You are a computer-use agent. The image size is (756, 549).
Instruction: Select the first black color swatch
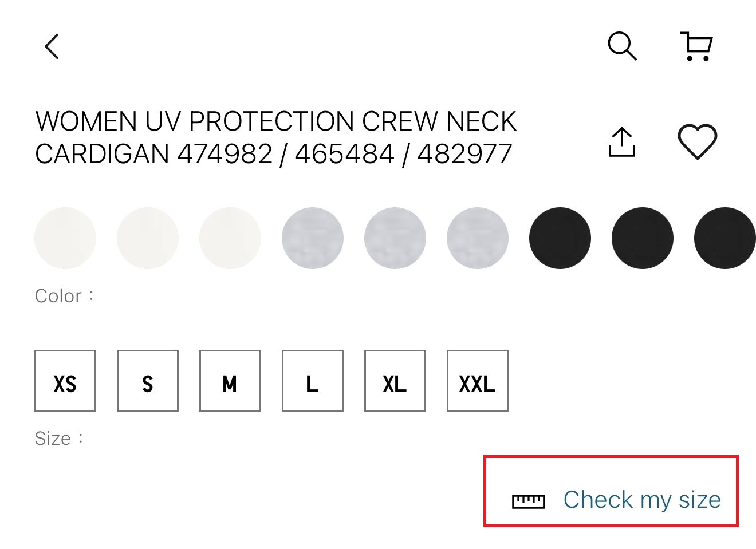pyautogui.click(x=560, y=238)
